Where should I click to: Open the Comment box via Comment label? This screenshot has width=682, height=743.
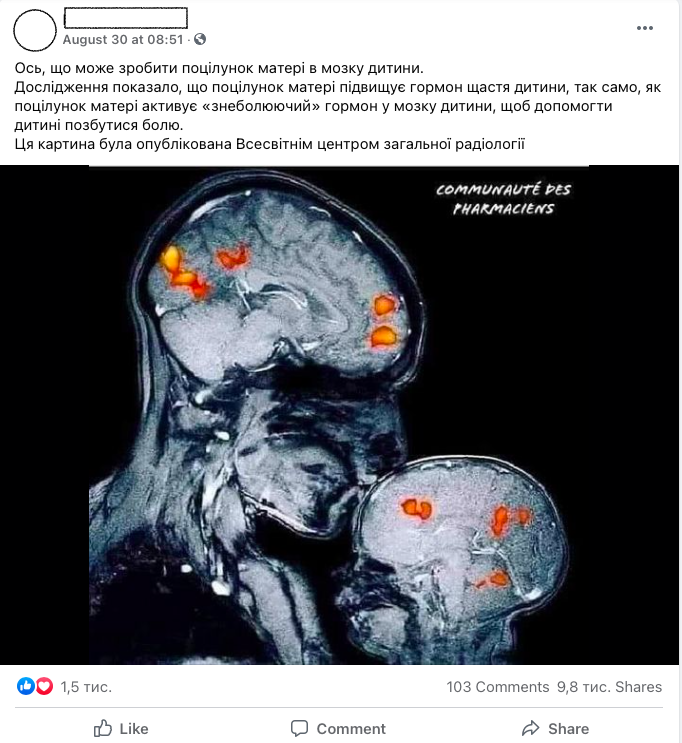[x=351, y=729]
